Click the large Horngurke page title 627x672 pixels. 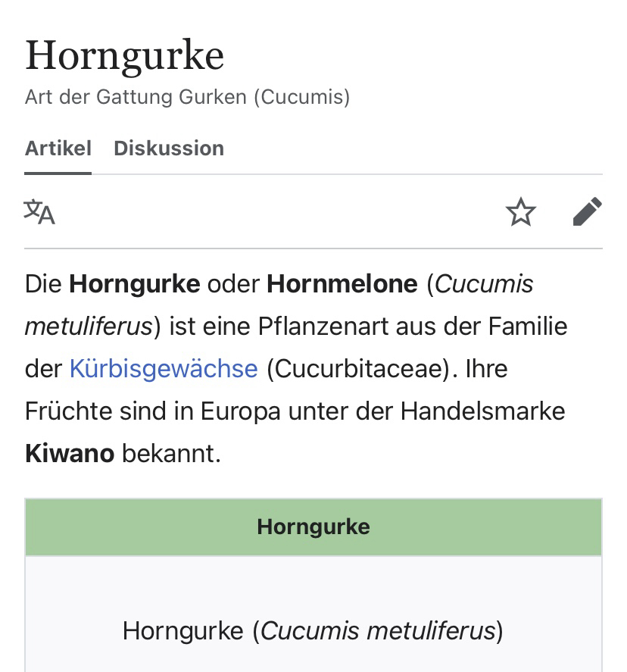125,56
